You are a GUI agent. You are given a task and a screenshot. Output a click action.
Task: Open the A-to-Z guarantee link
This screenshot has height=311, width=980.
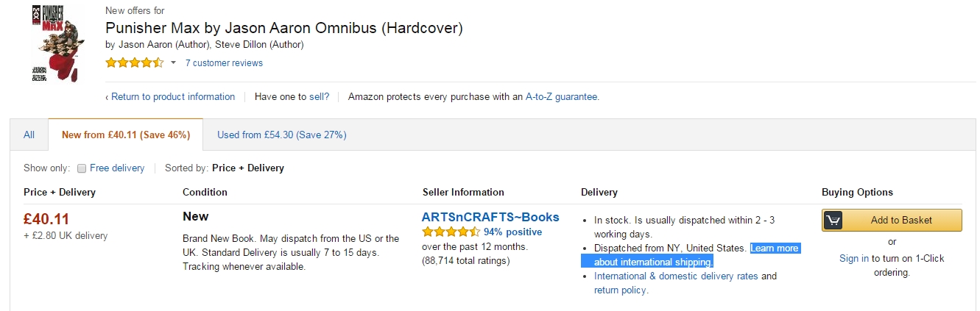(562, 96)
